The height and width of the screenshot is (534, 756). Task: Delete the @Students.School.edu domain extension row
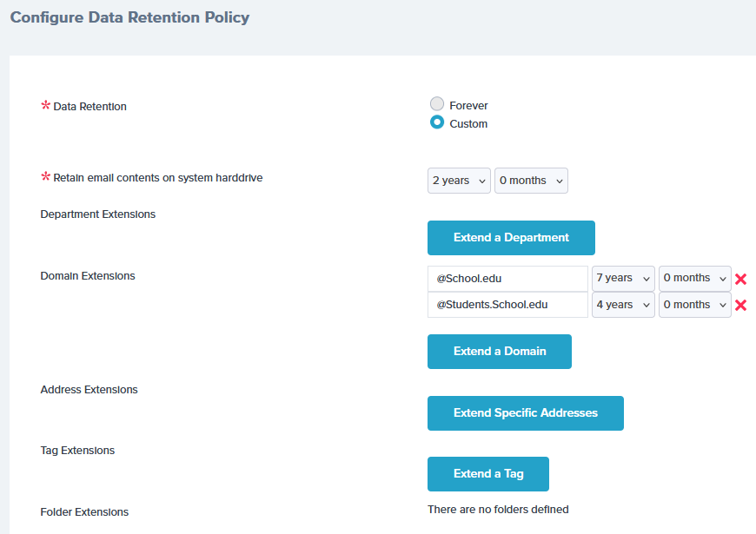tap(741, 306)
